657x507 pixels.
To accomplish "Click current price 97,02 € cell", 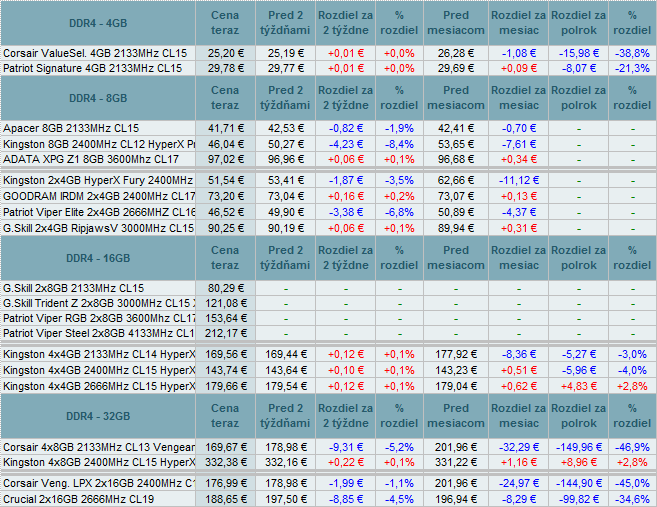I will [x=225, y=159].
